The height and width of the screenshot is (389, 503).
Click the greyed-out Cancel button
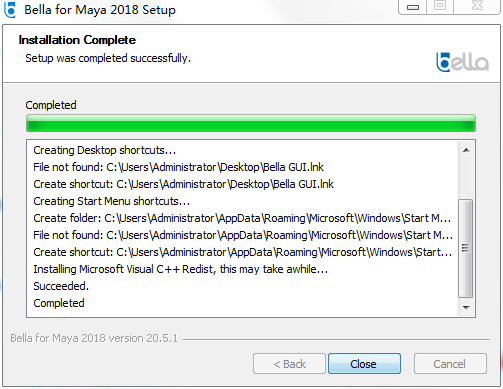point(450,364)
